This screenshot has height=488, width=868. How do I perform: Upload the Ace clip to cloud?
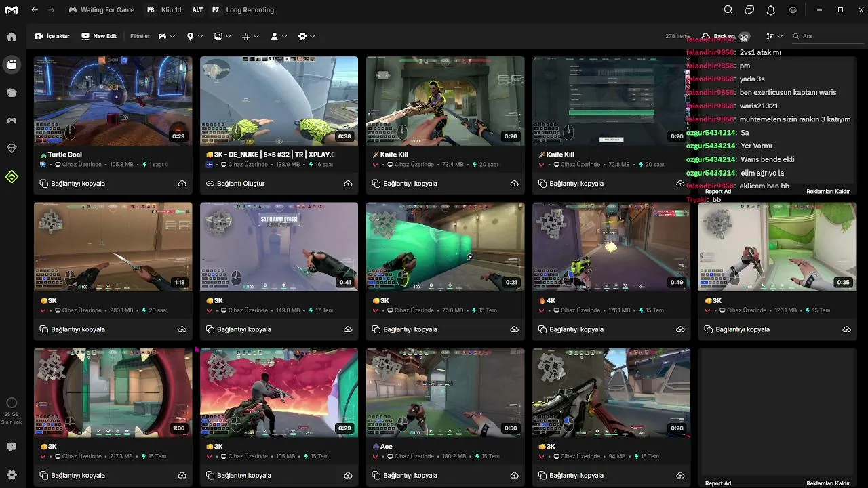514,475
